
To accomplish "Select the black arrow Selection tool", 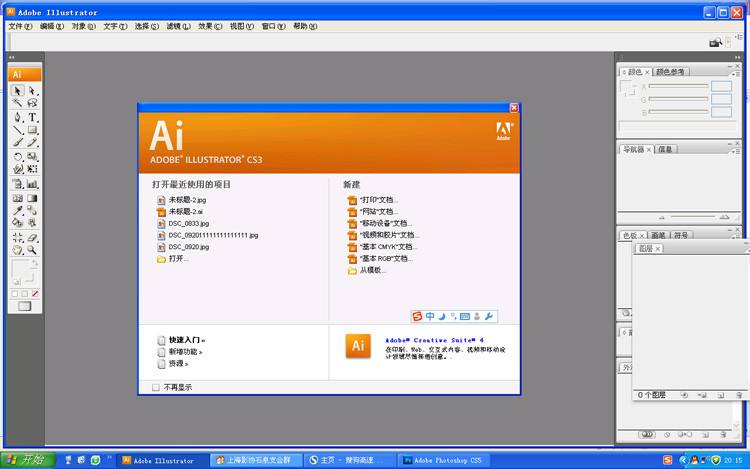I will 18,90.
